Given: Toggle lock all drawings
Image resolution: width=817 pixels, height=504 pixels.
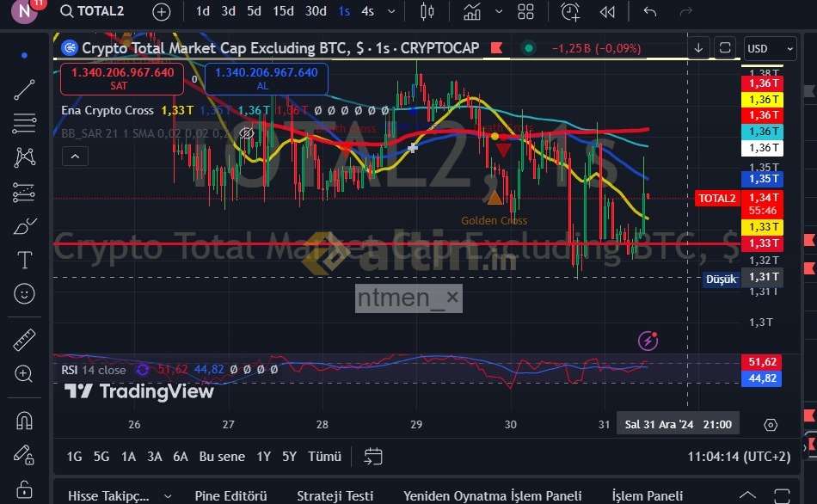Looking at the screenshot, I should coord(24,489).
